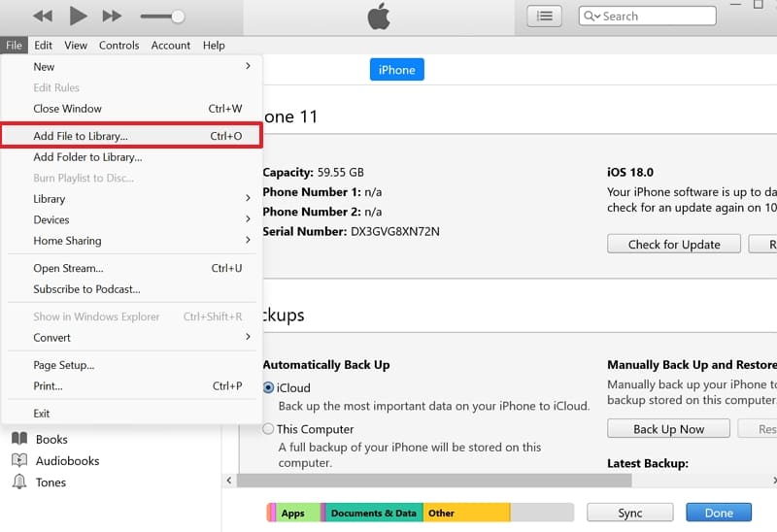
Task: Click the search magnifier dropdown icon
Action: (x=592, y=16)
